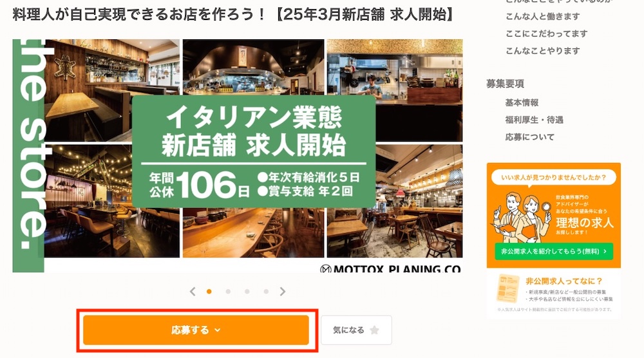Screen dimensions: 644x358
Task: Expand the chevron on 応募する button
Action: pos(218,330)
